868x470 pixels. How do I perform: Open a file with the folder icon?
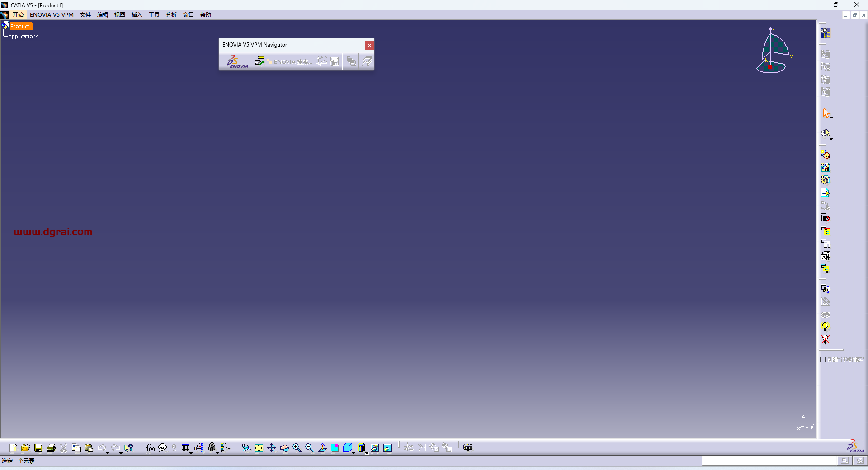pyautogui.click(x=25, y=448)
